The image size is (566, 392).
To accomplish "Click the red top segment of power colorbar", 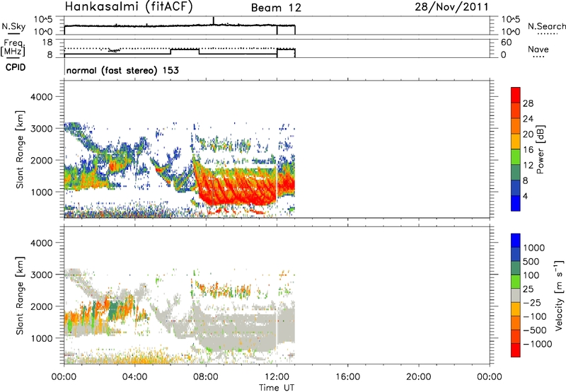I will 516,96.
